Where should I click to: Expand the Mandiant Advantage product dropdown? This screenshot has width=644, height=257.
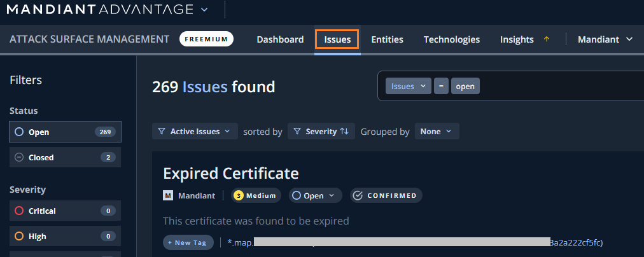pyautogui.click(x=204, y=10)
